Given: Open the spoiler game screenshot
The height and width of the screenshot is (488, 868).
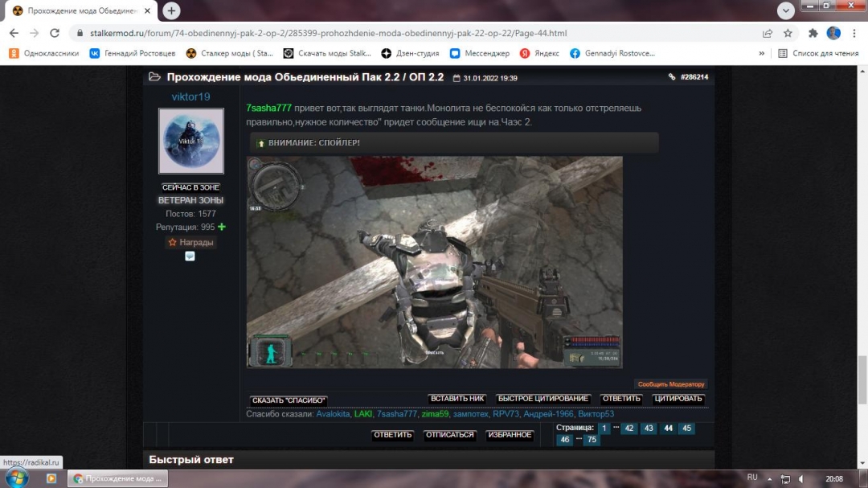Looking at the screenshot, I should pyautogui.click(x=435, y=262).
